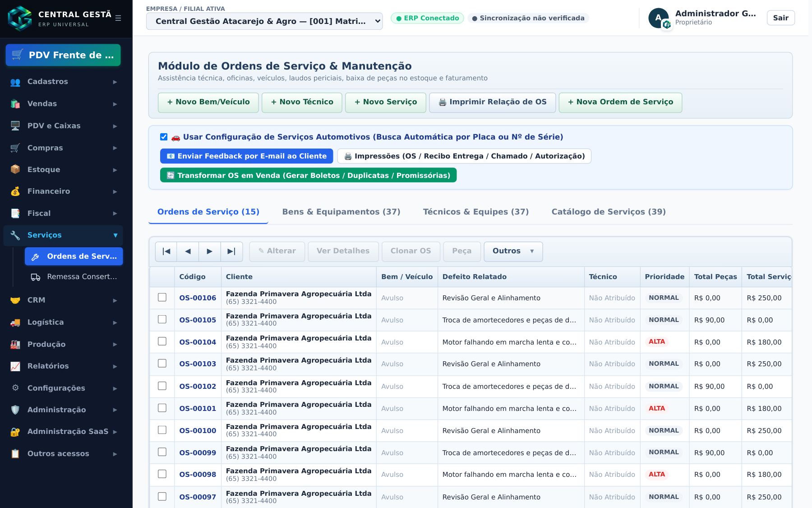812x508 pixels.
Task: Select checkbox for OS-00106 row
Action: pyautogui.click(x=162, y=297)
